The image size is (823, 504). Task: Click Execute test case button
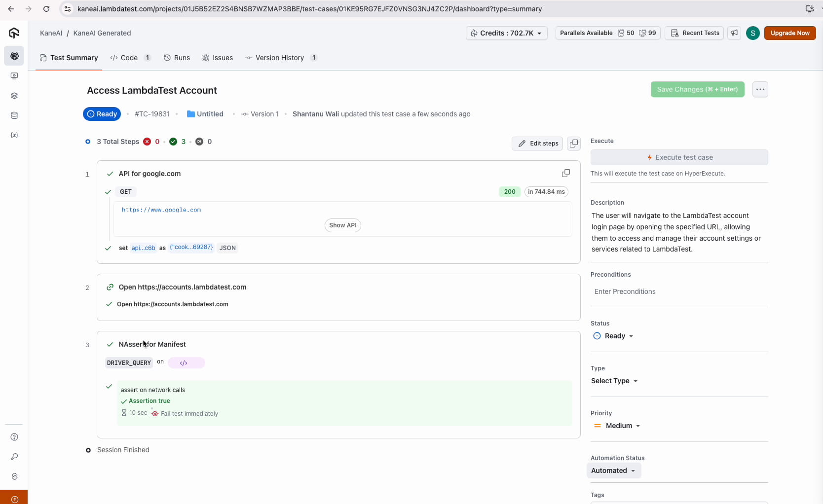[679, 157]
